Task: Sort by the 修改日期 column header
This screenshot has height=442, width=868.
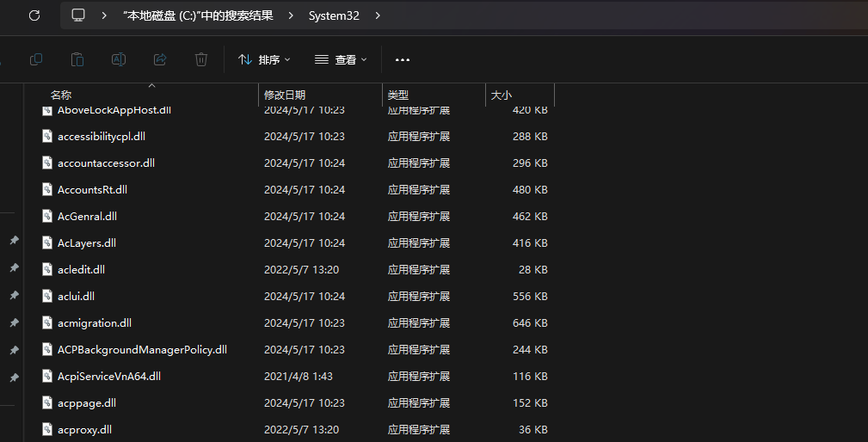Action: 285,95
